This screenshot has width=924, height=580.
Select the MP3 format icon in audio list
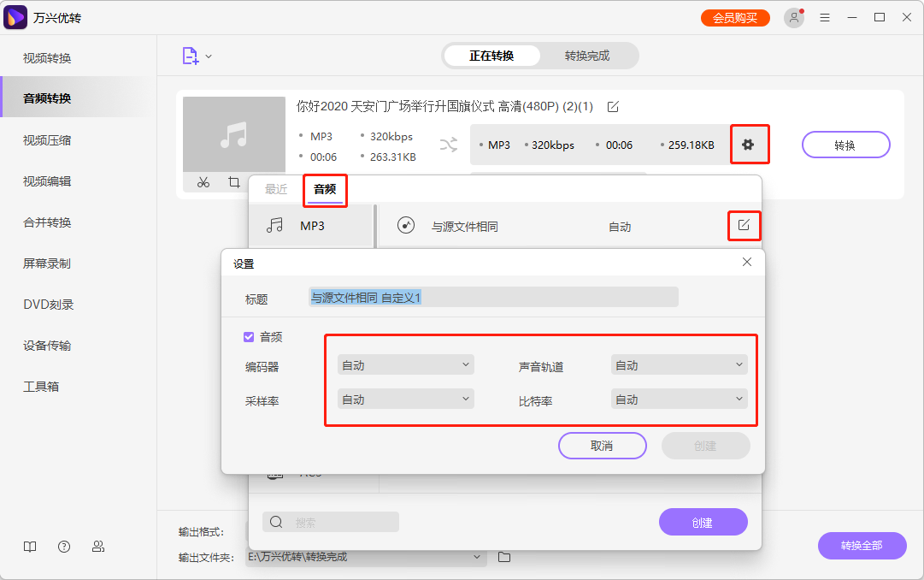[274, 225]
